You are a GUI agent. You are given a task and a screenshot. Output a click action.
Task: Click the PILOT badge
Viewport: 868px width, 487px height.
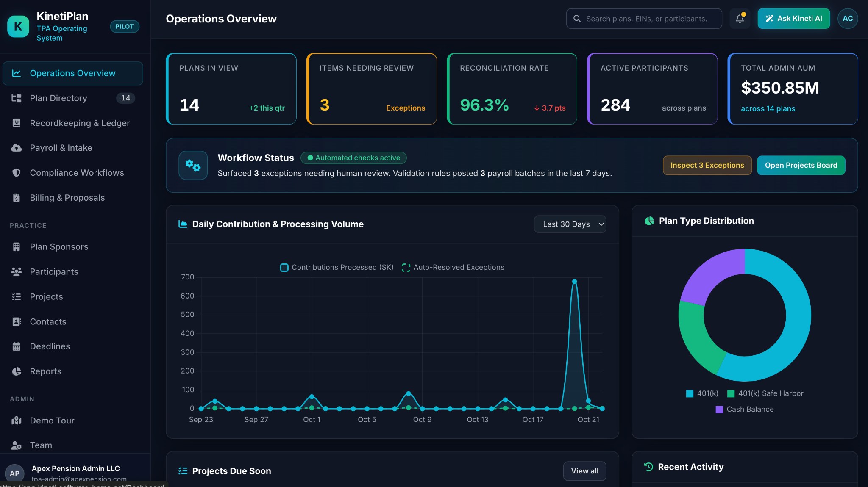125,26
